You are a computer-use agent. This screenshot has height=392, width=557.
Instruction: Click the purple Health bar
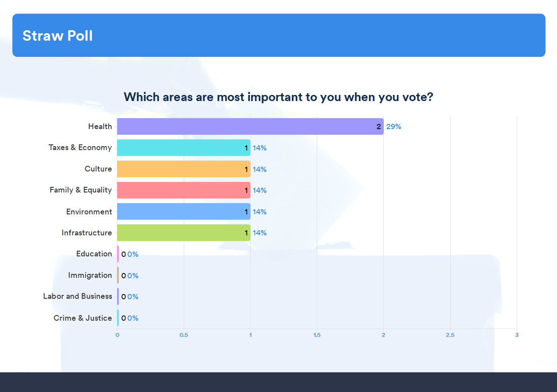coord(250,126)
